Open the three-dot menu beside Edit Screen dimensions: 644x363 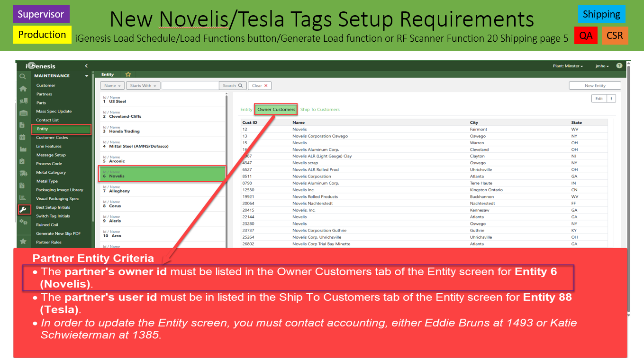(611, 99)
